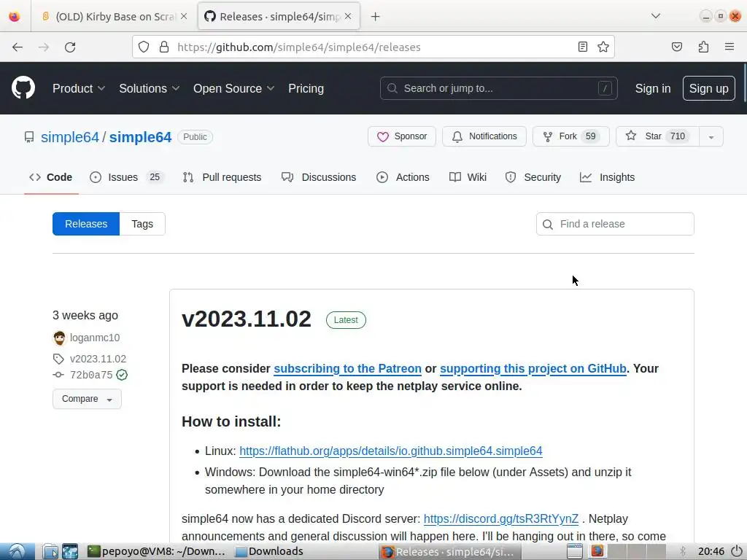Expand the star lists dropdown arrow
747x560 pixels.
(x=711, y=136)
